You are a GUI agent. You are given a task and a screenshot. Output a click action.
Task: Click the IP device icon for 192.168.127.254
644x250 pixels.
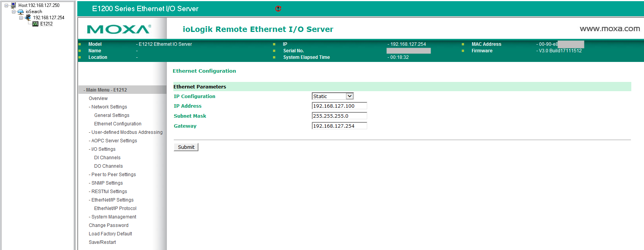[28, 17]
